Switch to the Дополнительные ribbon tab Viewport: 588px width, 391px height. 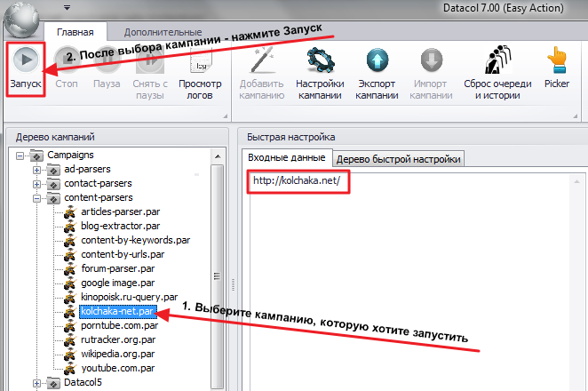(163, 32)
